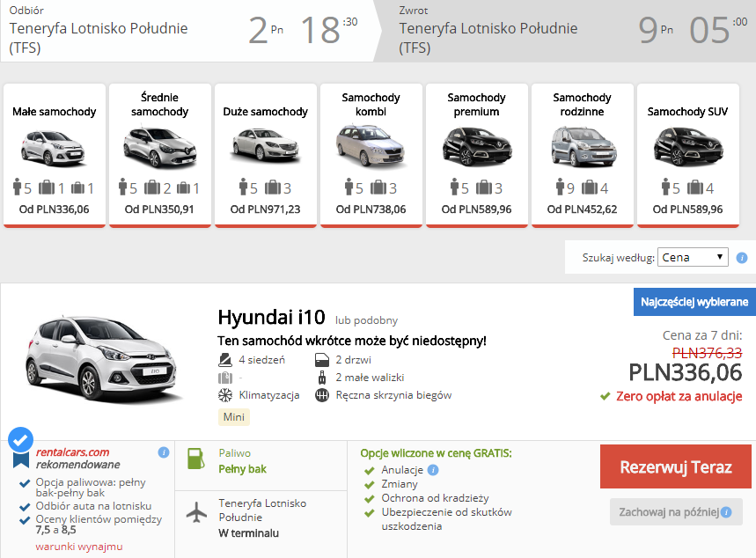Click info icon next to sort dropdown
This screenshot has height=558, width=756.
tap(742, 258)
